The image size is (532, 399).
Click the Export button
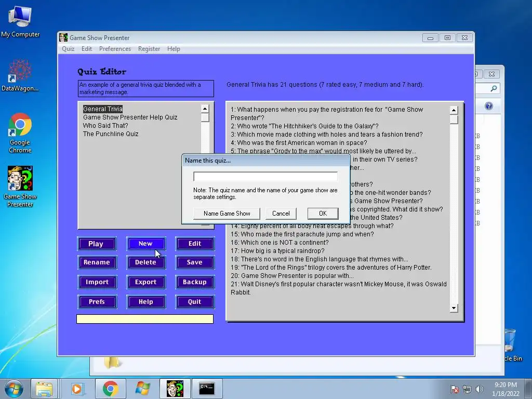[x=146, y=282]
